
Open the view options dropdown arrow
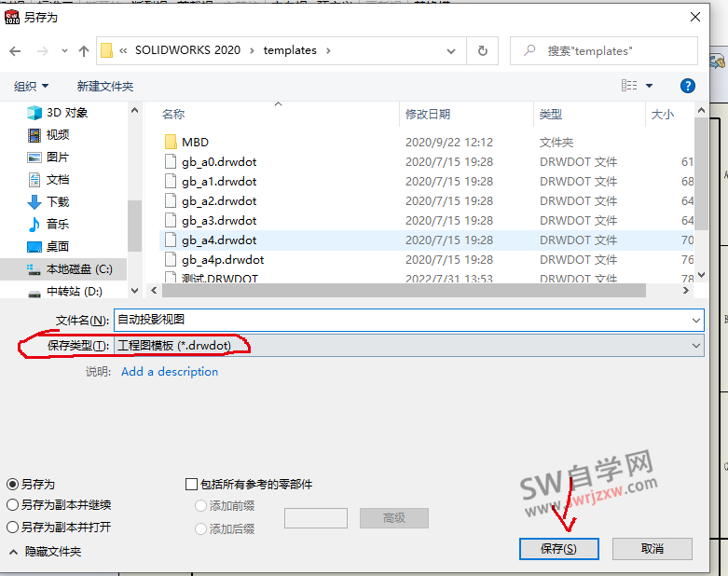point(649,86)
